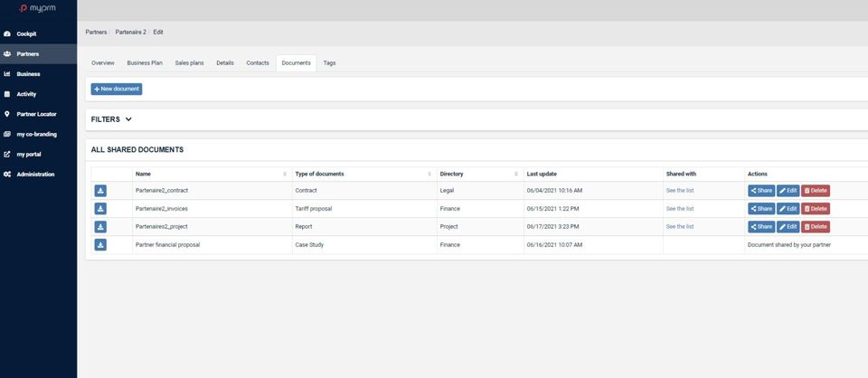868x378 pixels.
Task: Share the Partenaire2_invoices document
Action: [761, 209]
